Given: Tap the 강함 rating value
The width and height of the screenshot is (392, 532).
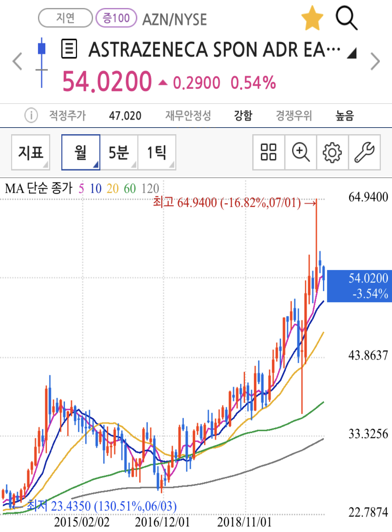Looking at the screenshot, I should (x=243, y=115).
